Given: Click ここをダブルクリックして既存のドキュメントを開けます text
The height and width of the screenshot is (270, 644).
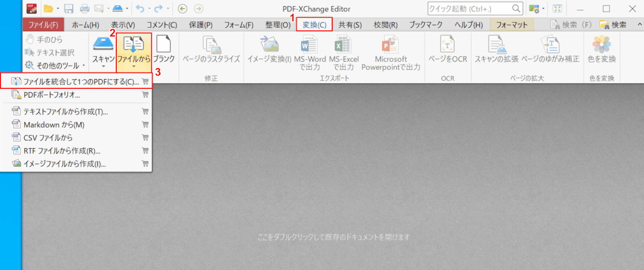Looking at the screenshot, I should 333,237.
